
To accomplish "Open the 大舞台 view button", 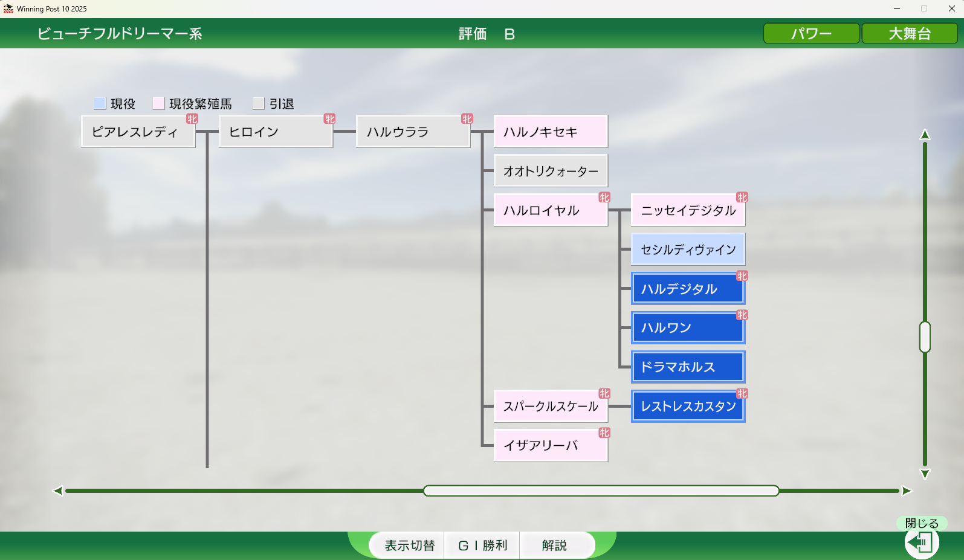I will point(910,33).
